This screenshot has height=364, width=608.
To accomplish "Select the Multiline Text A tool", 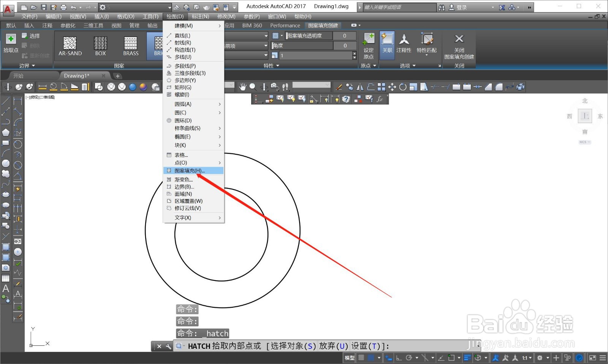I will point(6,289).
